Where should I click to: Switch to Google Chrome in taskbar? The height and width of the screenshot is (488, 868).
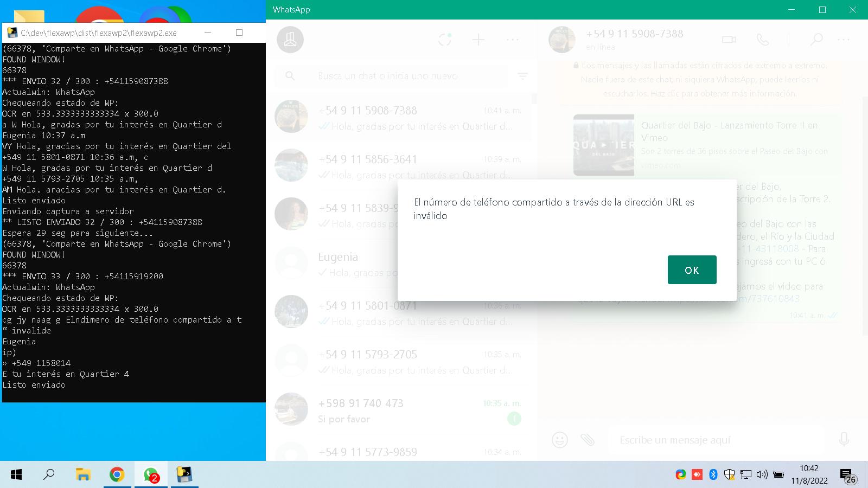pos(117,475)
